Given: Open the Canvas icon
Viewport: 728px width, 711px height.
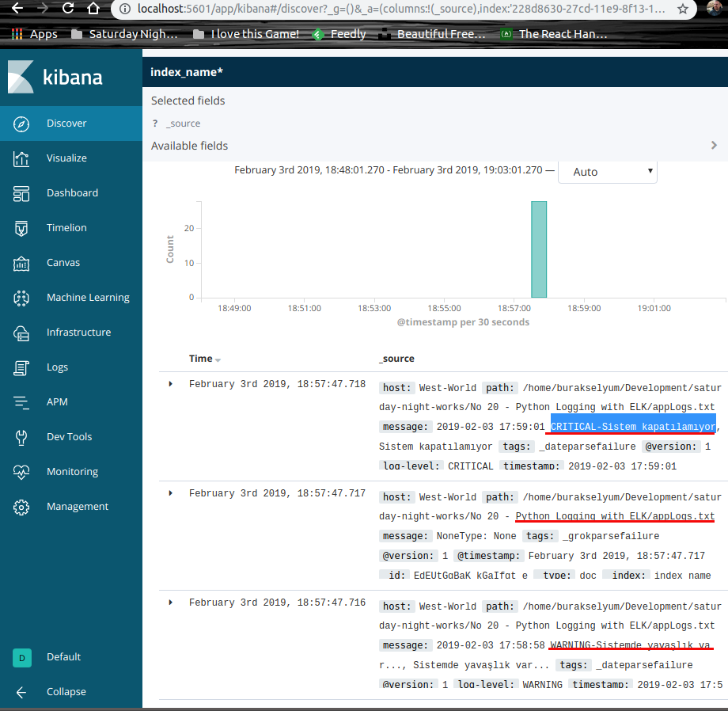Looking at the screenshot, I should (21, 263).
